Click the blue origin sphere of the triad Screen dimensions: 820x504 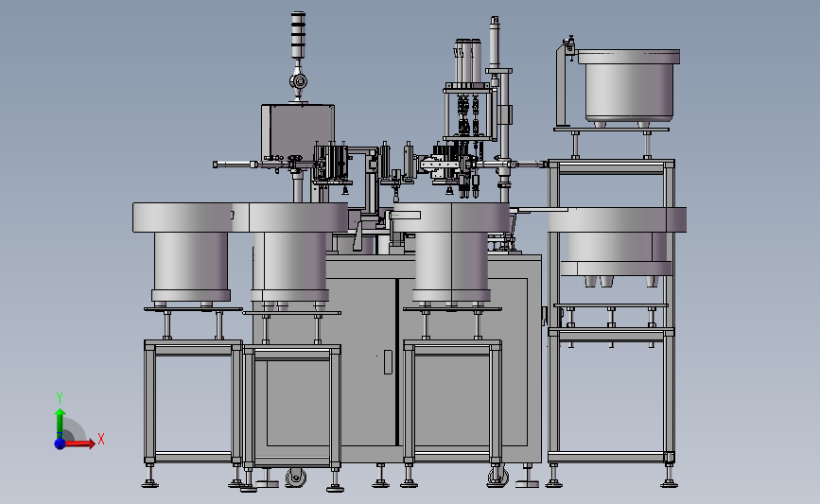tap(60, 443)
